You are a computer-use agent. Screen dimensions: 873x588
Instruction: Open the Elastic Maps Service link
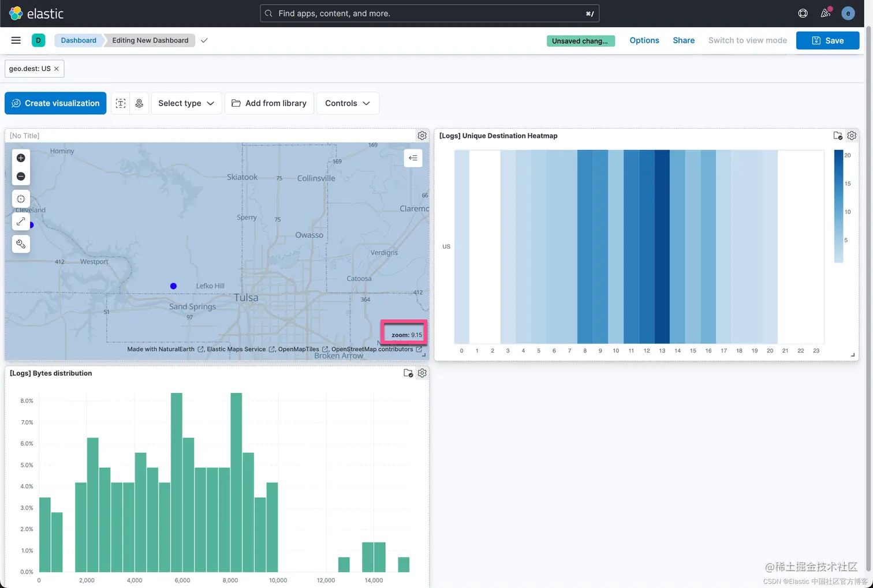[241, 349]
